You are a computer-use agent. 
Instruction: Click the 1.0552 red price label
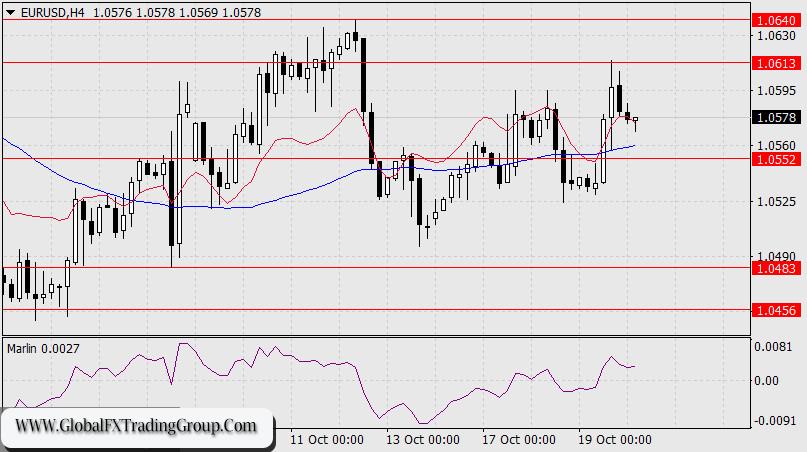[777, 160]
